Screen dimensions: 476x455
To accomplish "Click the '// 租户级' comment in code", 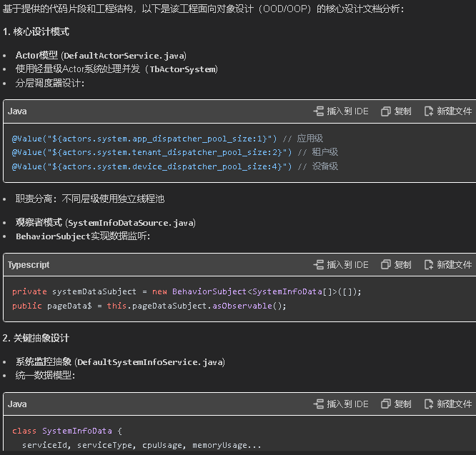I will 318,152.
